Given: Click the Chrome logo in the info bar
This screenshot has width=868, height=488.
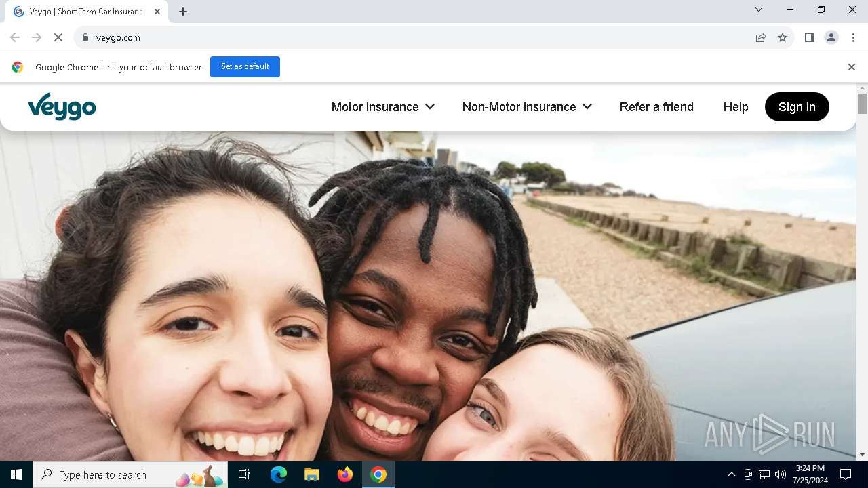Looking at the screenshot, I should 18,67.
